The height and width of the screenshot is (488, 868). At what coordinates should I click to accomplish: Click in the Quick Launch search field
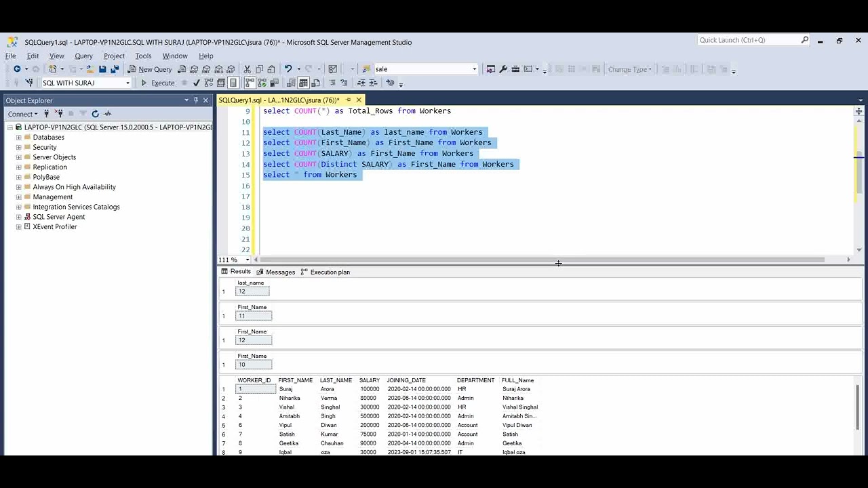(749, 40)
